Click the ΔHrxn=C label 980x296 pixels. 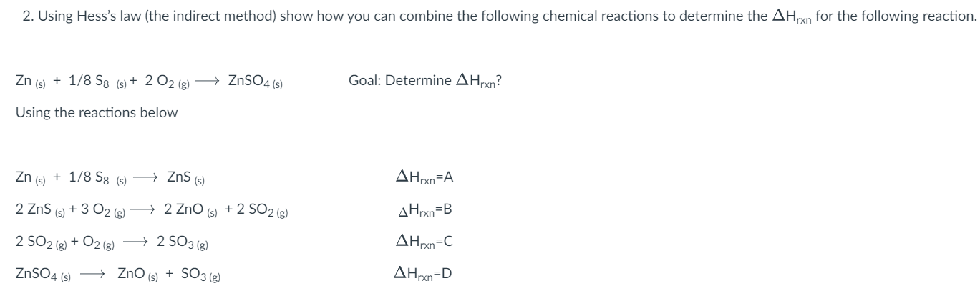[424, 242]
